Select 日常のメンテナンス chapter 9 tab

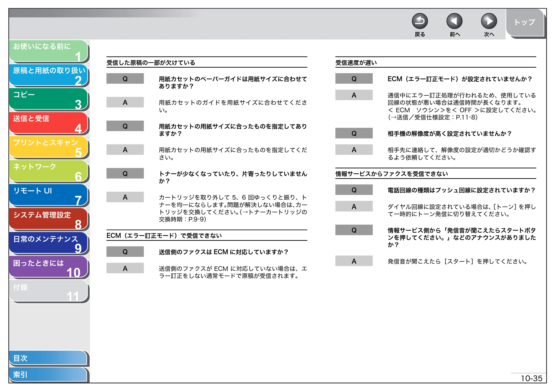pos(49,243)
